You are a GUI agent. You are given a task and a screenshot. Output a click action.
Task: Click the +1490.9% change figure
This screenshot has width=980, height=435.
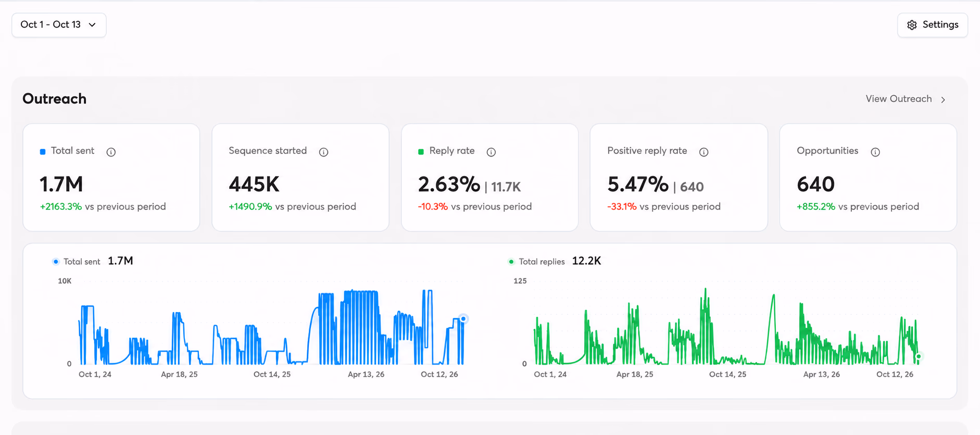pos(250,207)
